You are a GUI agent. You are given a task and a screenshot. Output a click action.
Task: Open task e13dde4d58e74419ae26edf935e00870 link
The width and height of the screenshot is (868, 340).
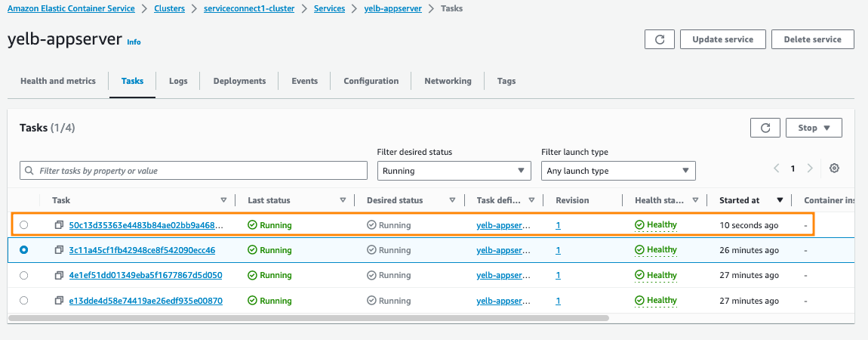pyautogui.click(x=146, y=301)
